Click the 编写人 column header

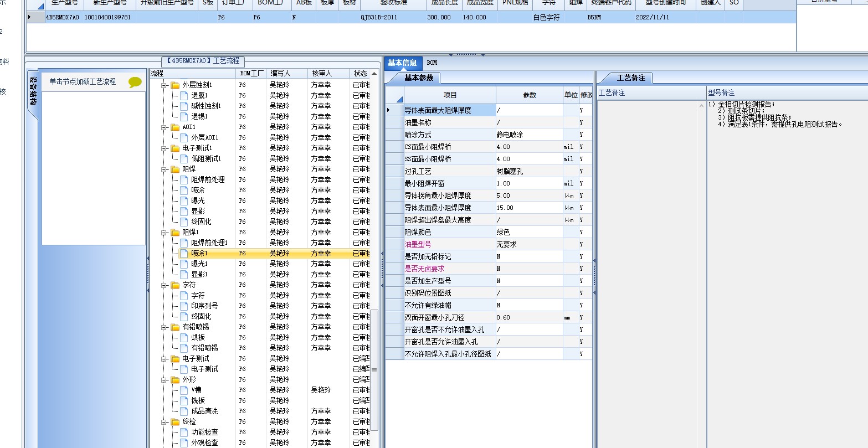[x=287, y=74]
